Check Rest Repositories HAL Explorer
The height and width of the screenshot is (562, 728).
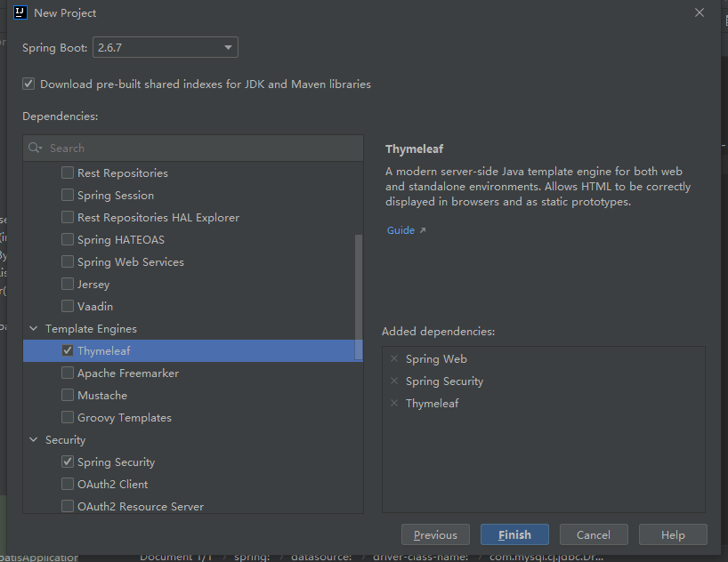(68, 217)
